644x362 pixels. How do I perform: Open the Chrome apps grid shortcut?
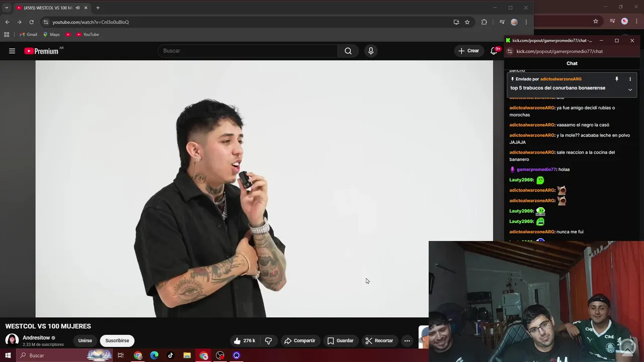[7, 35]
